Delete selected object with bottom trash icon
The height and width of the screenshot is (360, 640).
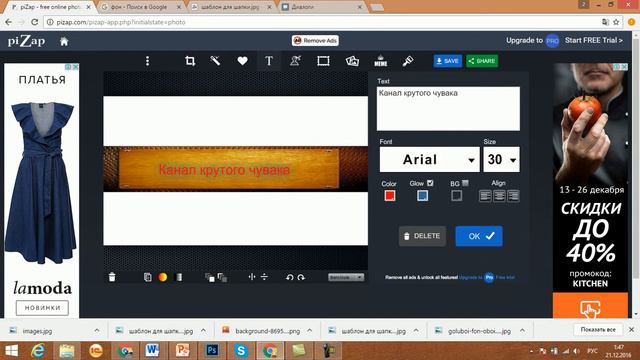coord(112,277)
